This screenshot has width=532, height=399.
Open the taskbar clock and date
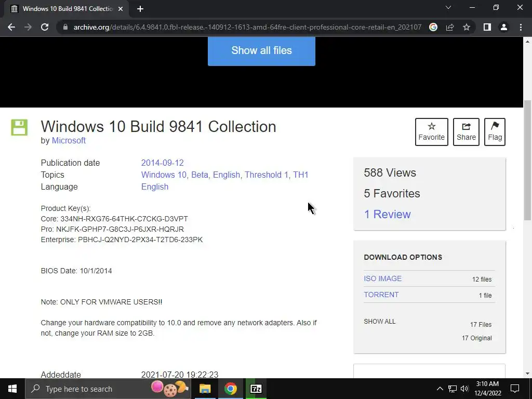click(487, 389)
